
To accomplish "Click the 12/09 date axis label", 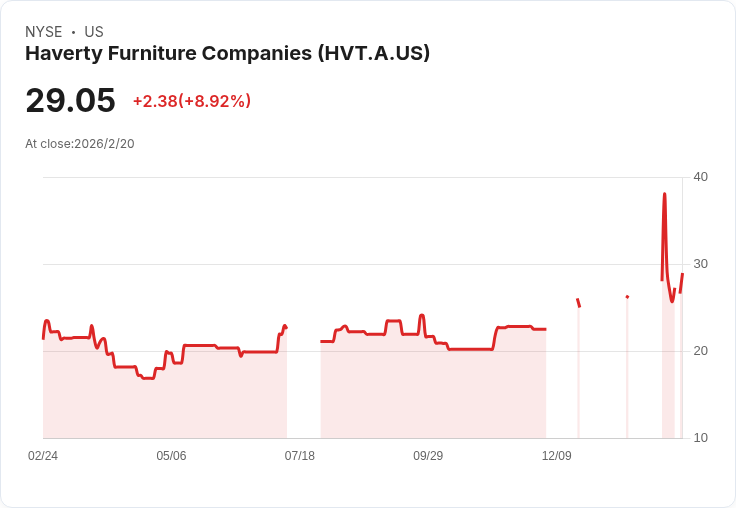I will (x=557, y=456).
